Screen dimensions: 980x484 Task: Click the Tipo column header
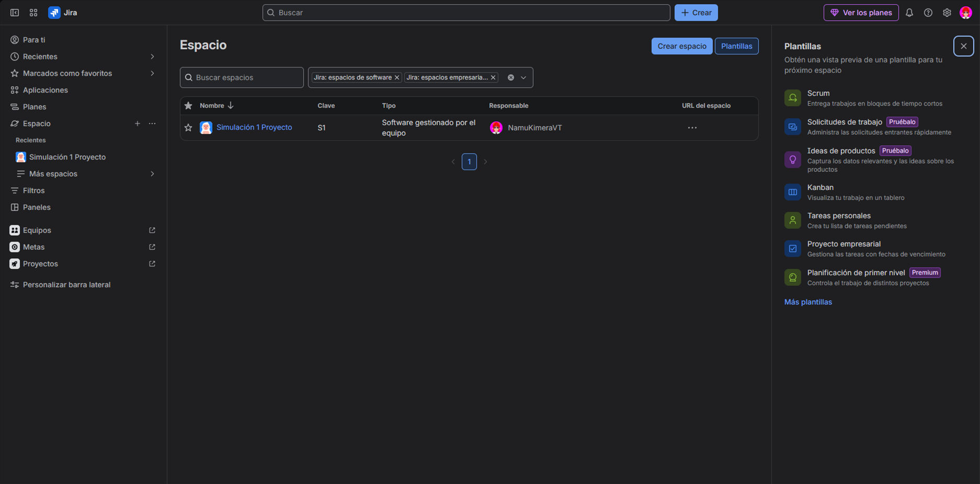389,106
